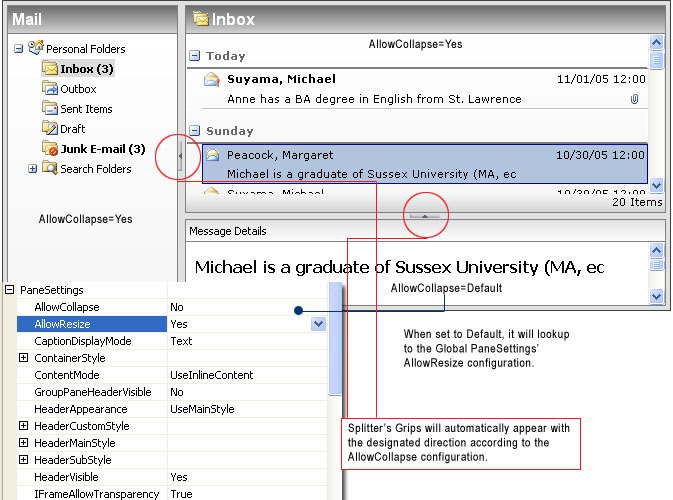This screenshot has width=673, height=500.
Task: Click the Sent Items folder icon
Action: click(x=50, y=109)
